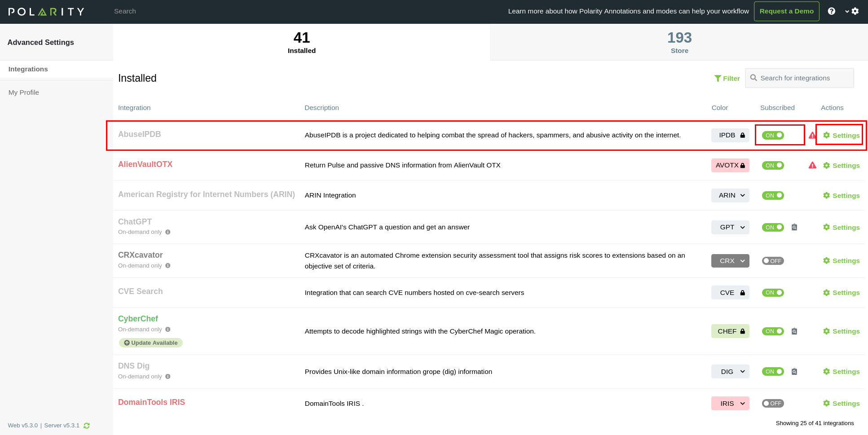Open the CVE Search integration name

click(x=140, y=291)
